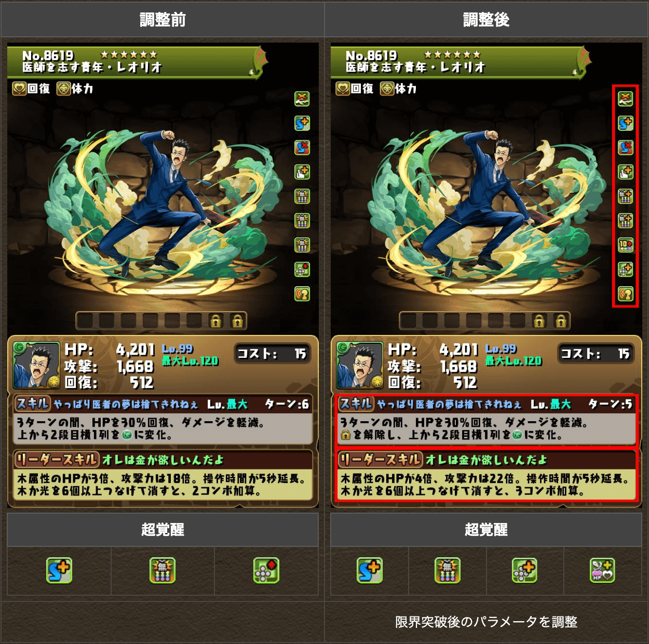
Task: Select the red-gem orb super awakening under 調整前
Action: coord(266,570)
